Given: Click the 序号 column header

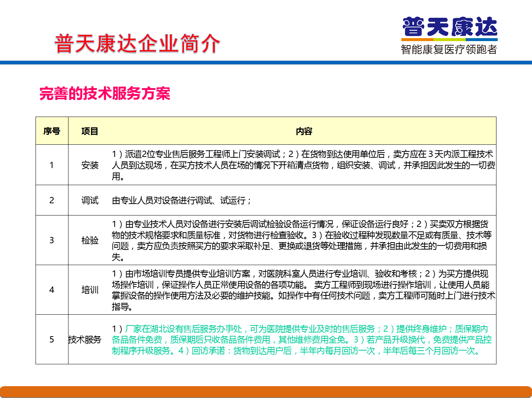Looking at the screenshot, I should [52, 131].
